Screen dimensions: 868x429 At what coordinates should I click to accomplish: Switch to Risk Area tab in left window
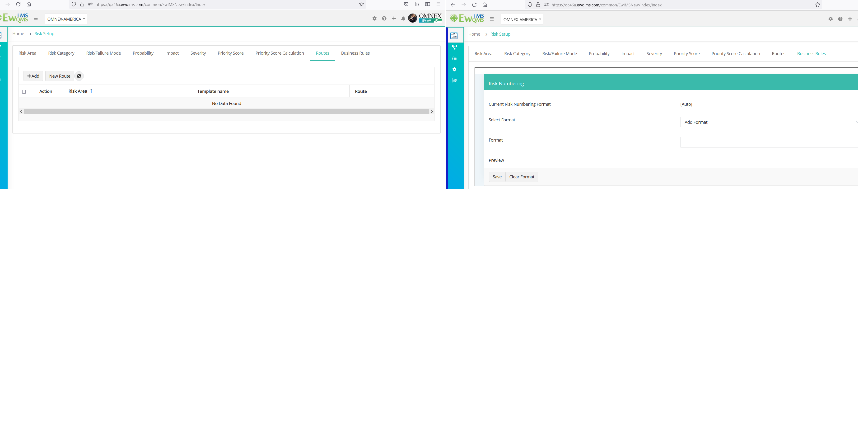27,53
